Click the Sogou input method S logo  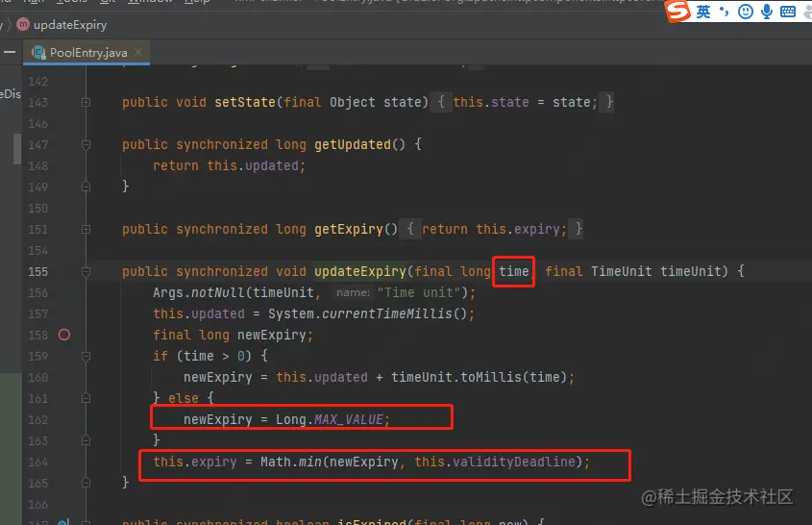[677, 11]
